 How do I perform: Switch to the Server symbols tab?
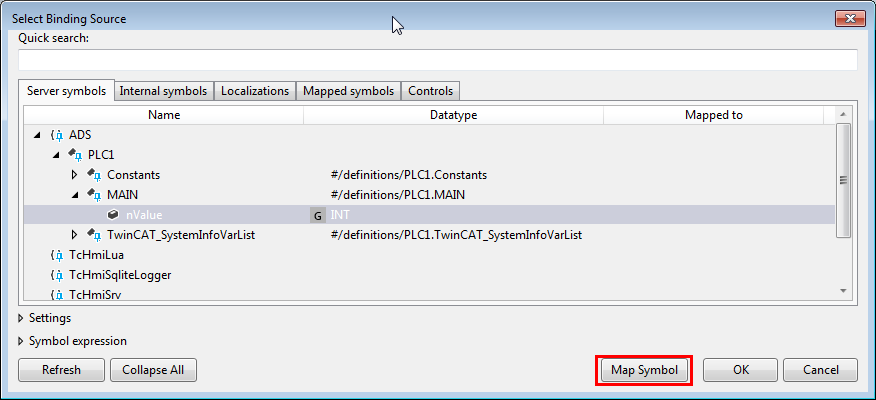tap(66, 91)
